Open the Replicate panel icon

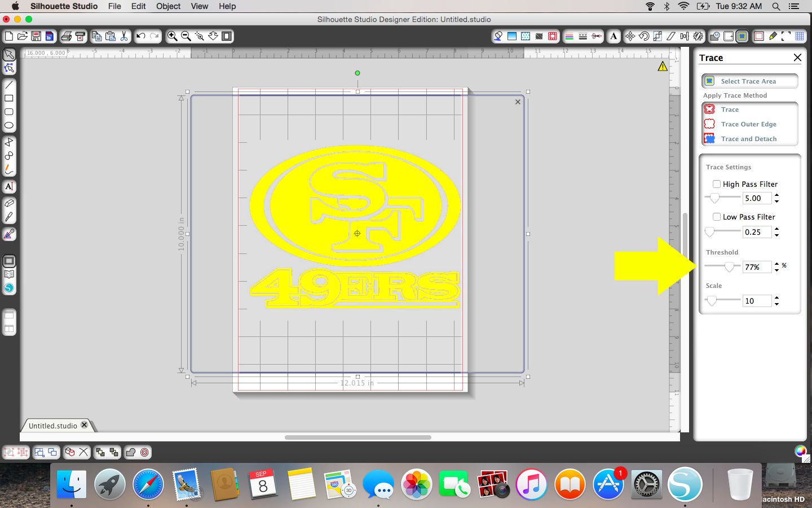pyautogui.click(x=698, y=36)
